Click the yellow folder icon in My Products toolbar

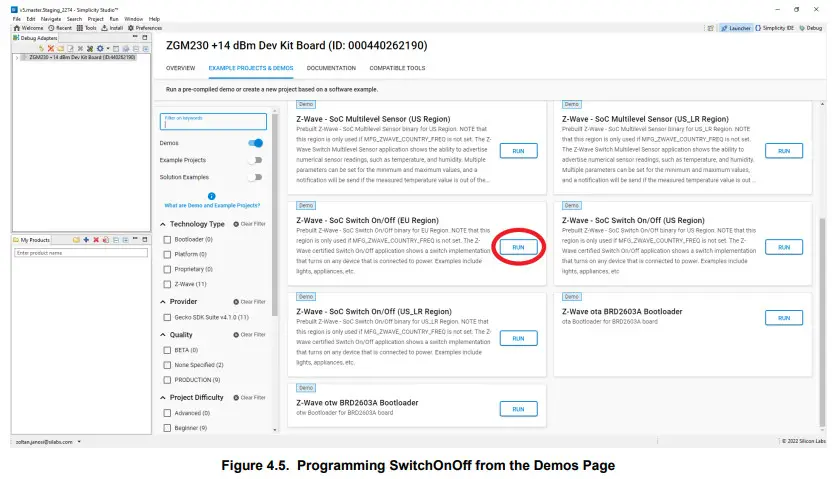pyautogui.click(x=76, y=240)
